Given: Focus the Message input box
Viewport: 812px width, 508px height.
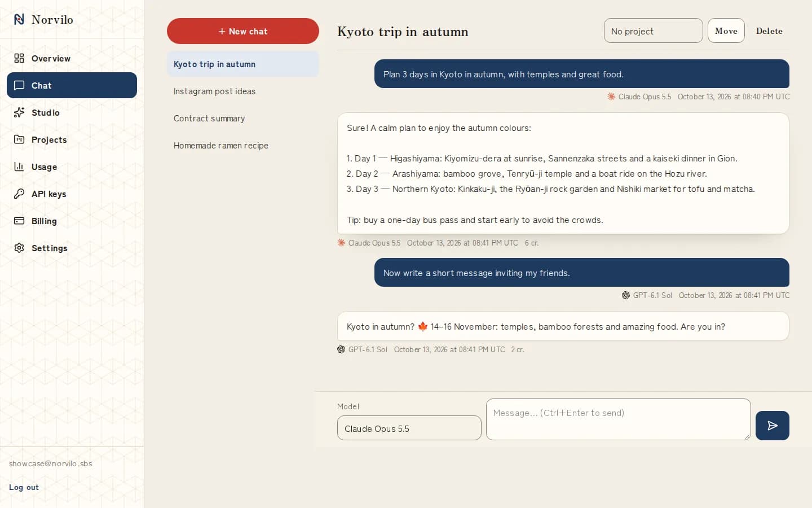Looking at the screenshot, I should 619,419.
